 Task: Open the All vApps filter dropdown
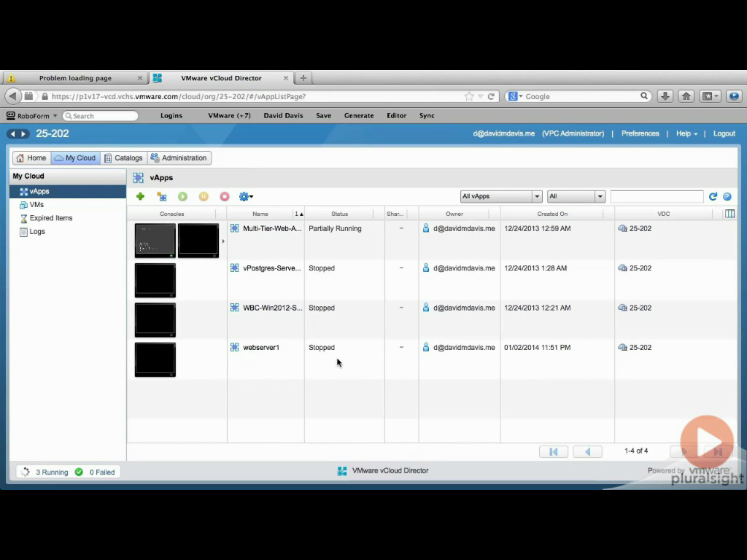(500, 196)
